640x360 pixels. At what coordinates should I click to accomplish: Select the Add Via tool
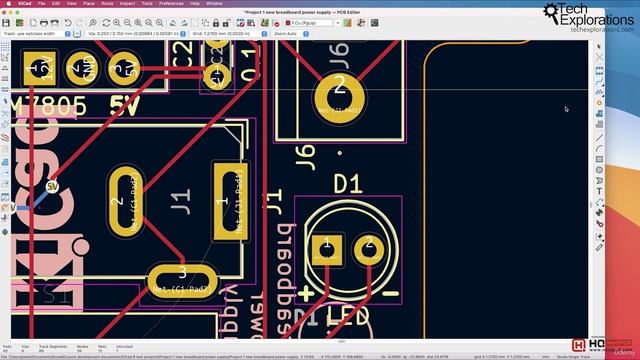(599, 103)
